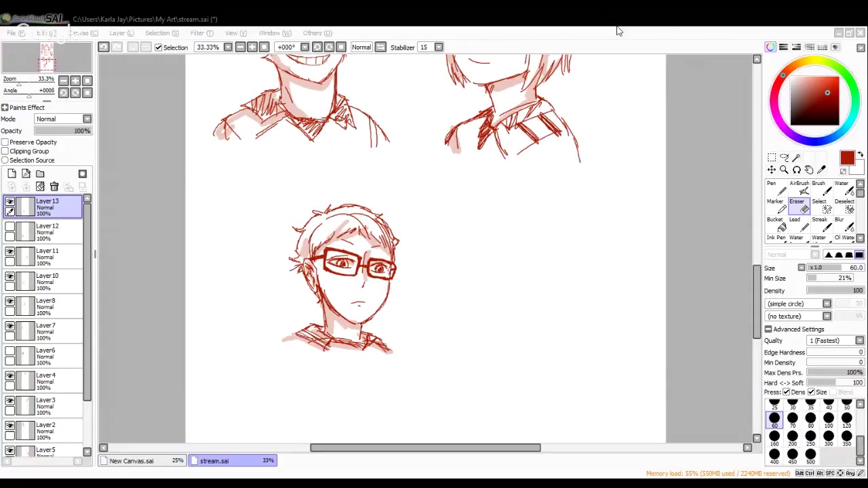The height and width of the screenshot is (488, 868).
Task: Select the flat brush edge shape
Action: (x=859, y=255)
